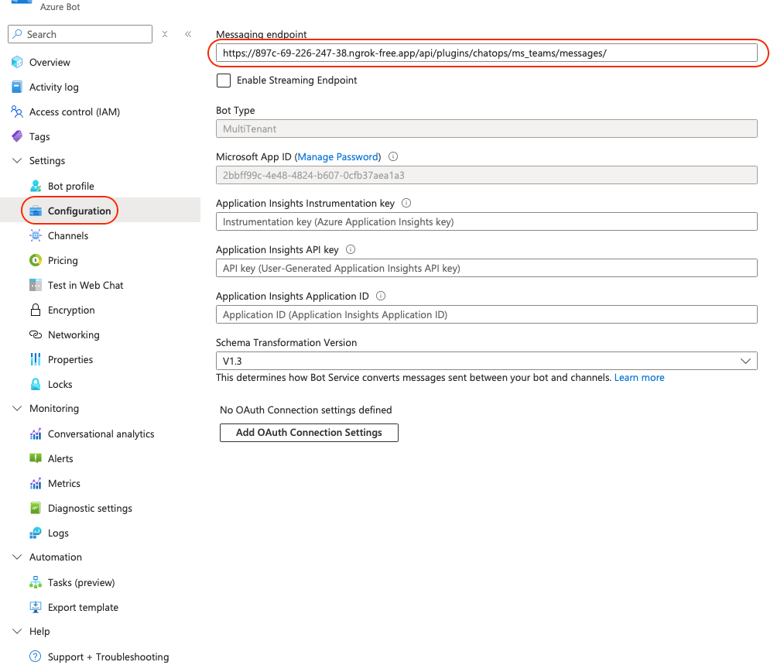Click the purple Tags icon

[x=17, y=136]
